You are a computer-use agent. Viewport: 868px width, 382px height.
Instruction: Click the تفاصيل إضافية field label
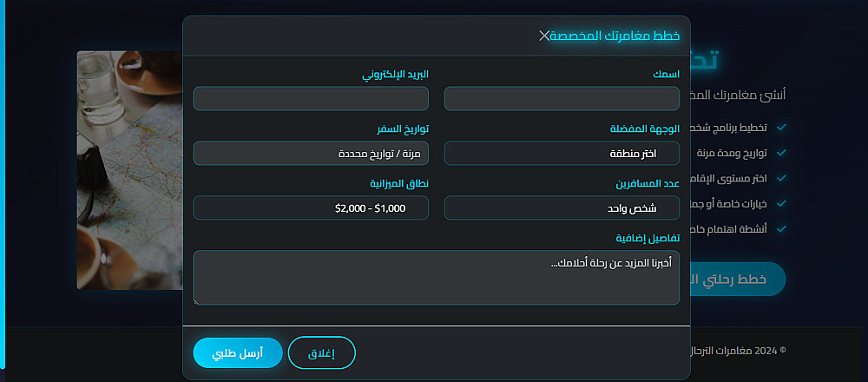click(x=648, y=238)
